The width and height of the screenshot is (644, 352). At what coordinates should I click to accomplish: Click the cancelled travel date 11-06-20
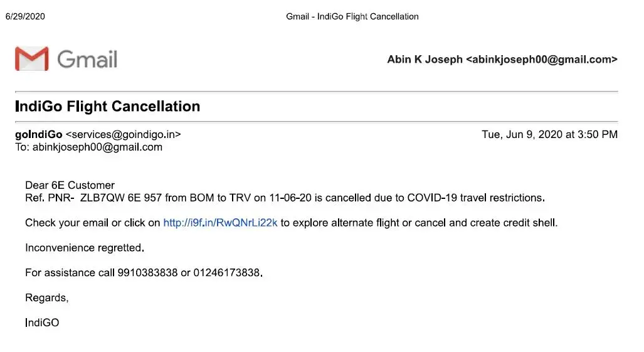290,198
